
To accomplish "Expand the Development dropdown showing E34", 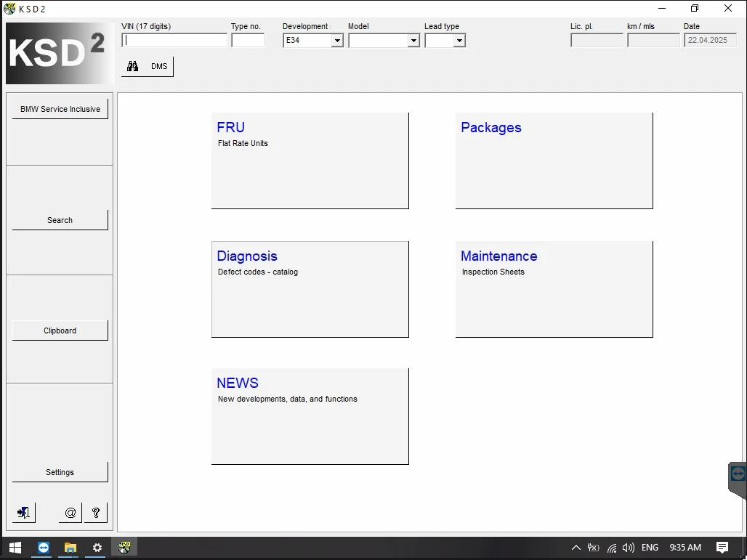I will tap(337, 41).
